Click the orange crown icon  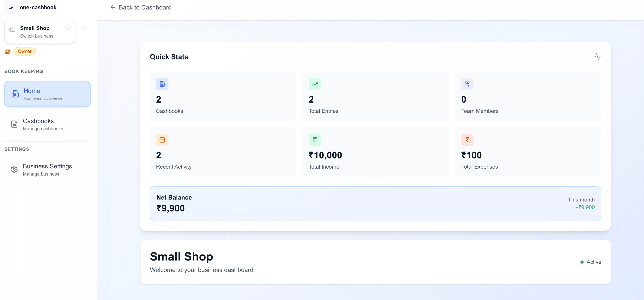pyautogui.click(x=8, y=51)
